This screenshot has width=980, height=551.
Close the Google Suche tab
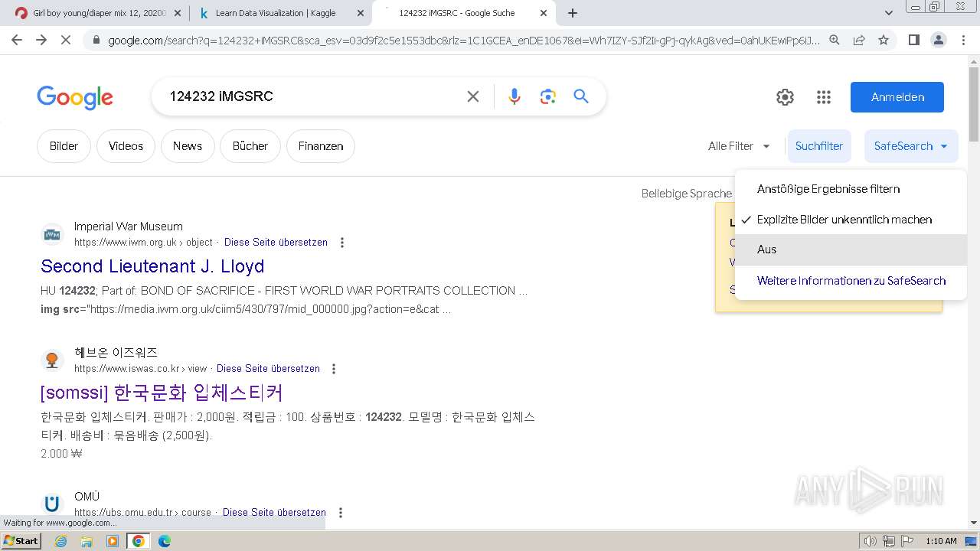point(544,13)
